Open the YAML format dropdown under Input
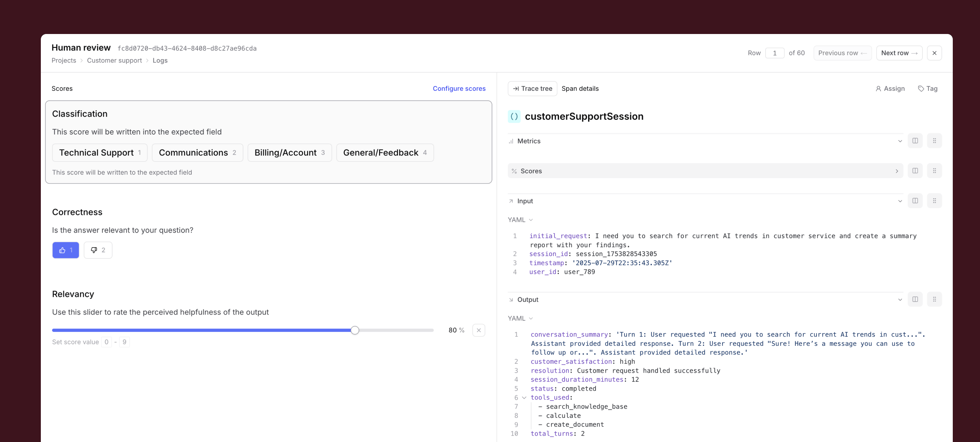980x442 pixels. 520,220
